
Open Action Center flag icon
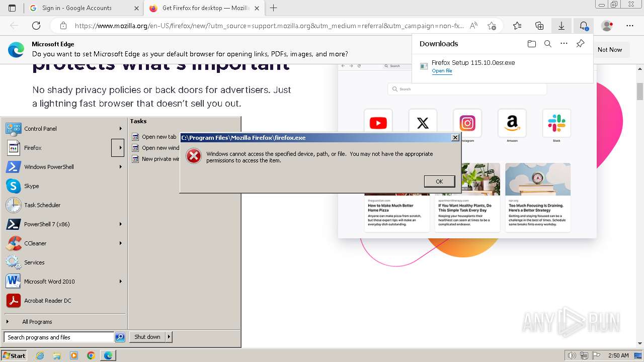pyautogui.click(x=596, y=355)
